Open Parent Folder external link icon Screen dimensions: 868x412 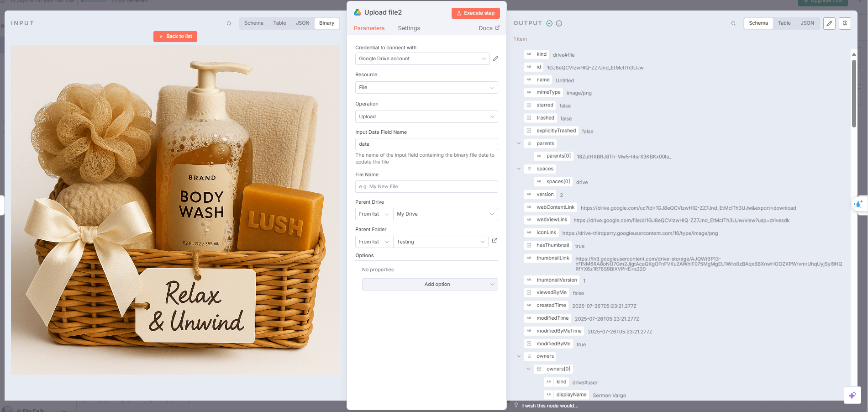click(x=494, y=240)
